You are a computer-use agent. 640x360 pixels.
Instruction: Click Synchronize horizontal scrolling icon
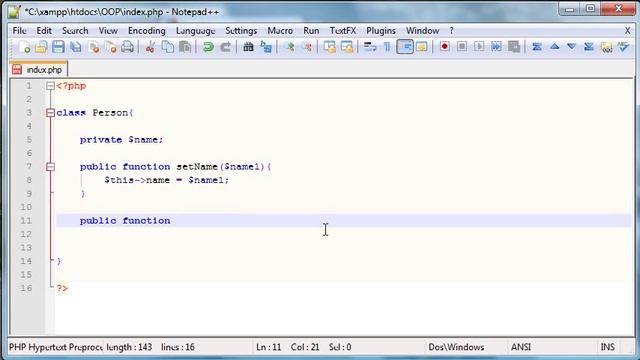(x=347, y=47)
